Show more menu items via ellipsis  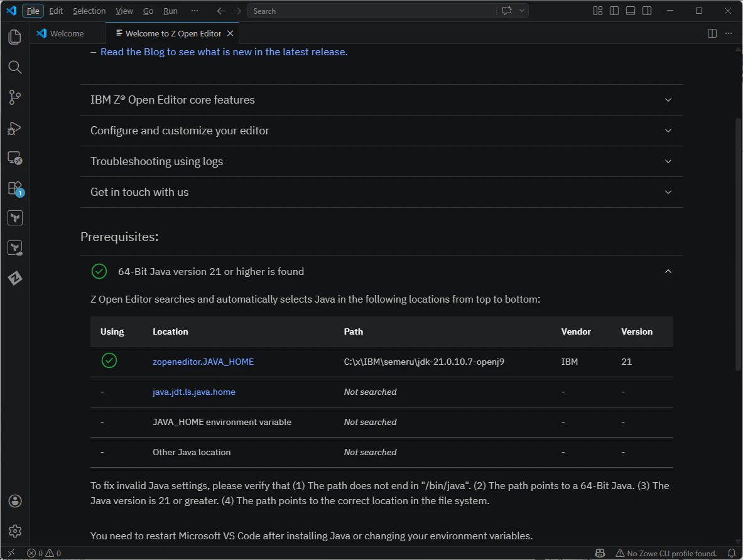[195, 11]
